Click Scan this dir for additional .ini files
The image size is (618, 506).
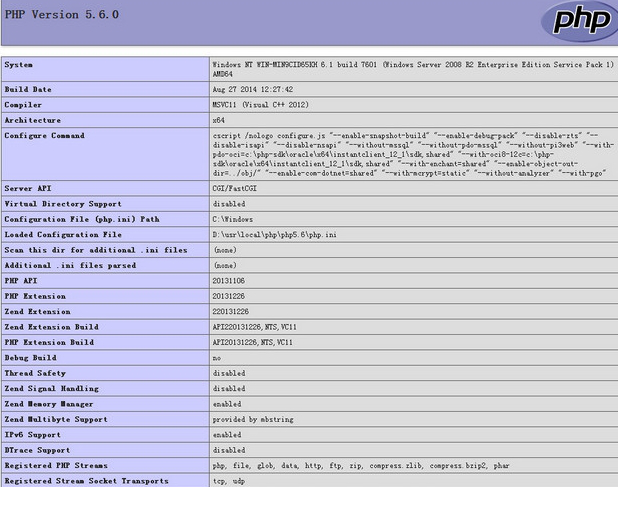coord(96,250)
